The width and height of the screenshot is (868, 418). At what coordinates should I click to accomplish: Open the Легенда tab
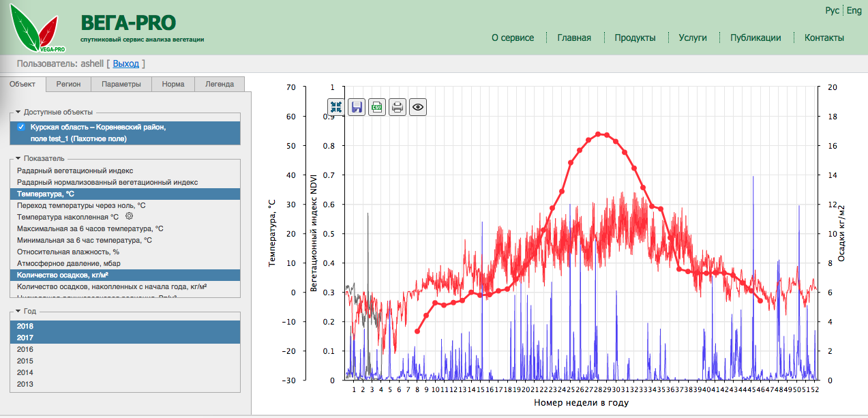[x=220, y=83]
